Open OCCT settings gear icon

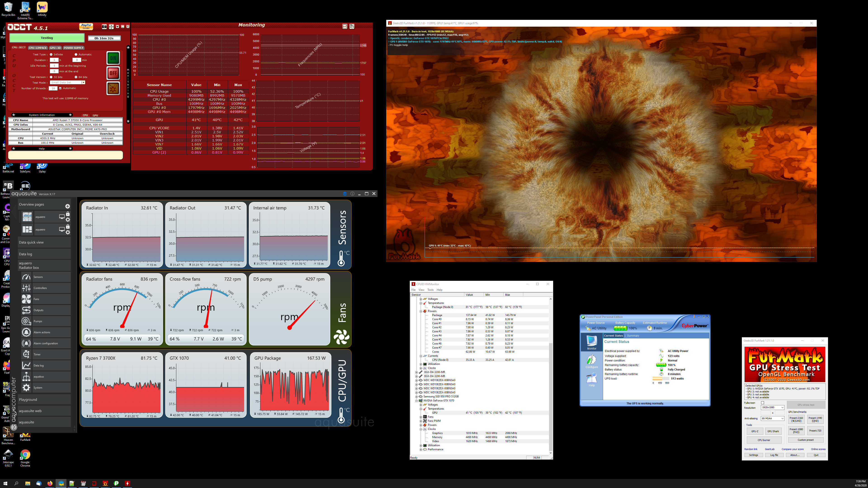(x=113, y=89)
